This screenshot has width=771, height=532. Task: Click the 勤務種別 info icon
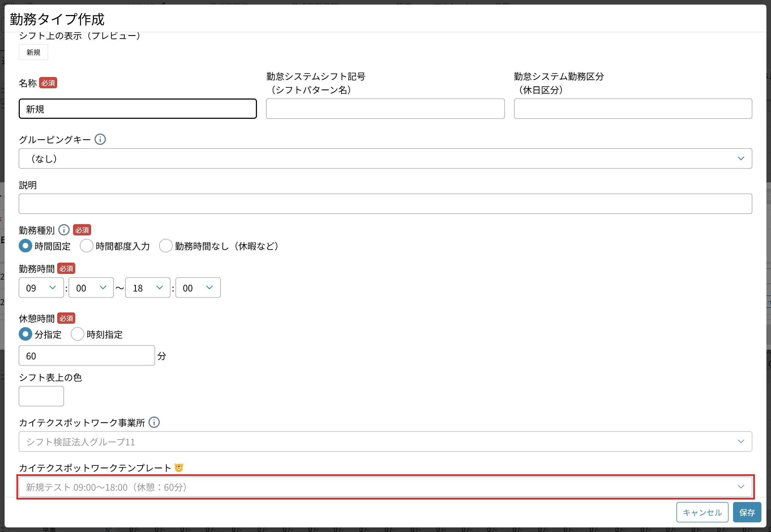(64, 230)
